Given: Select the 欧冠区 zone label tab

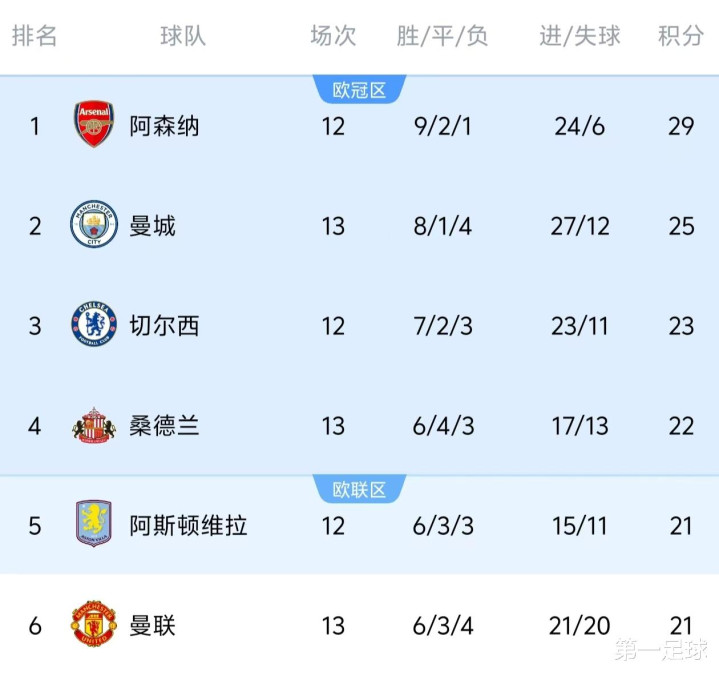Looking at the screenshot, I should click(x=359, y=90).
